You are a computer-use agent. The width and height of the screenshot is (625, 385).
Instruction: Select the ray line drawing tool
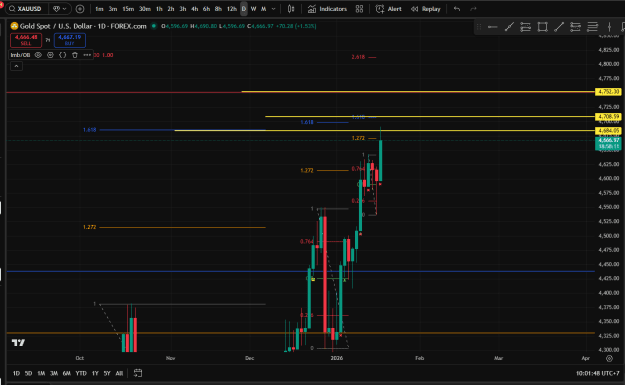click(559, 27)
